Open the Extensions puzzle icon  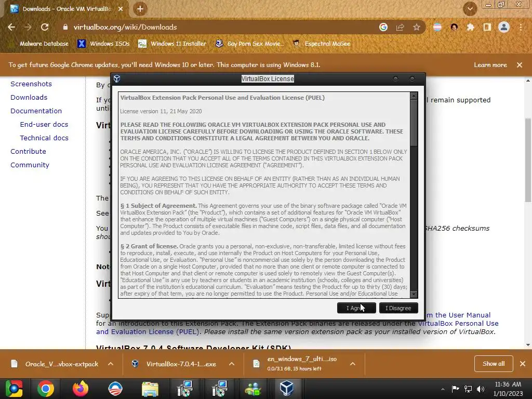pos(470,27)
